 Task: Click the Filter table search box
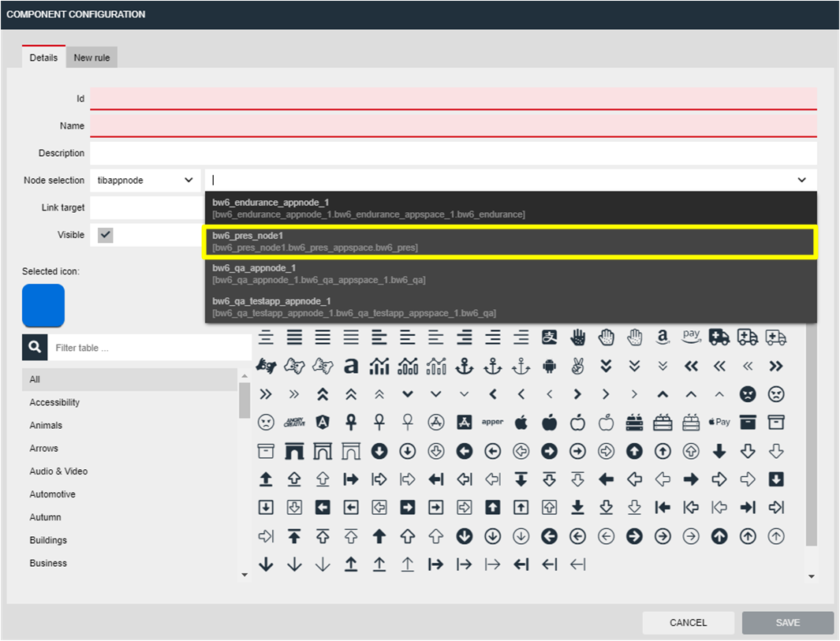tap(150, 348)
